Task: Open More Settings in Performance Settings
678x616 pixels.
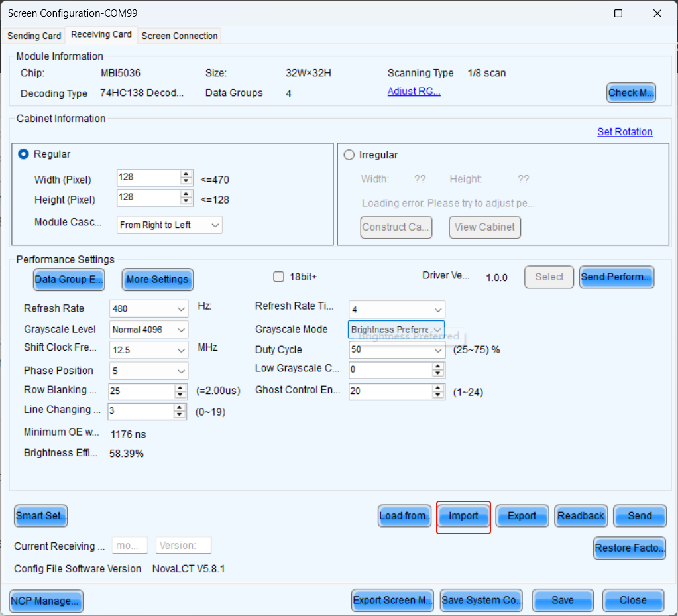Action: click(x=157, y=280)
